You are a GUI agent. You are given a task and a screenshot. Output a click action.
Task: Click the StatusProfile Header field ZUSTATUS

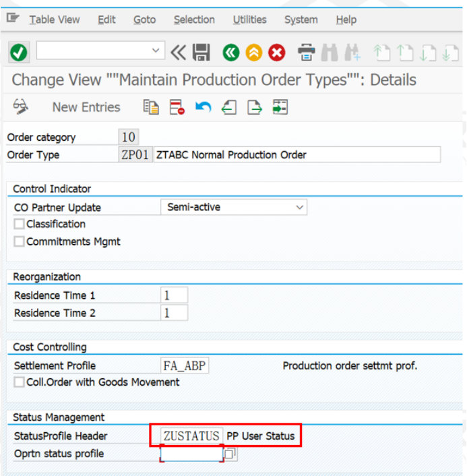(191, 436)
